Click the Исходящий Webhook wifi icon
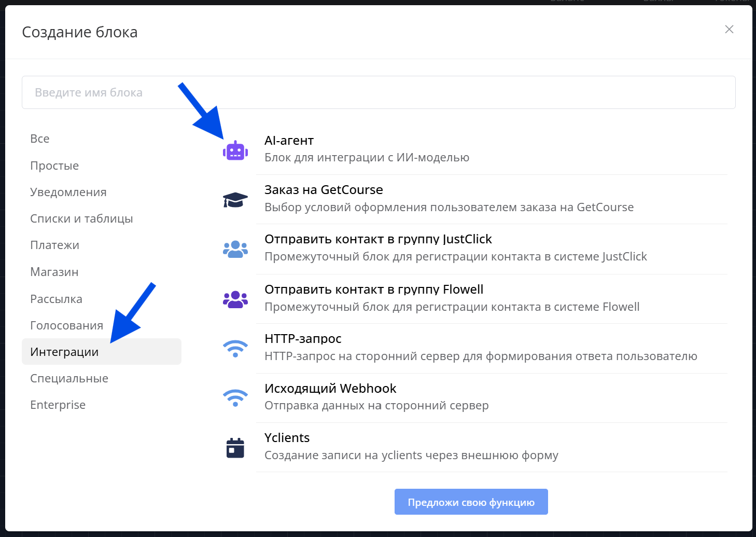 click(235, 398)
